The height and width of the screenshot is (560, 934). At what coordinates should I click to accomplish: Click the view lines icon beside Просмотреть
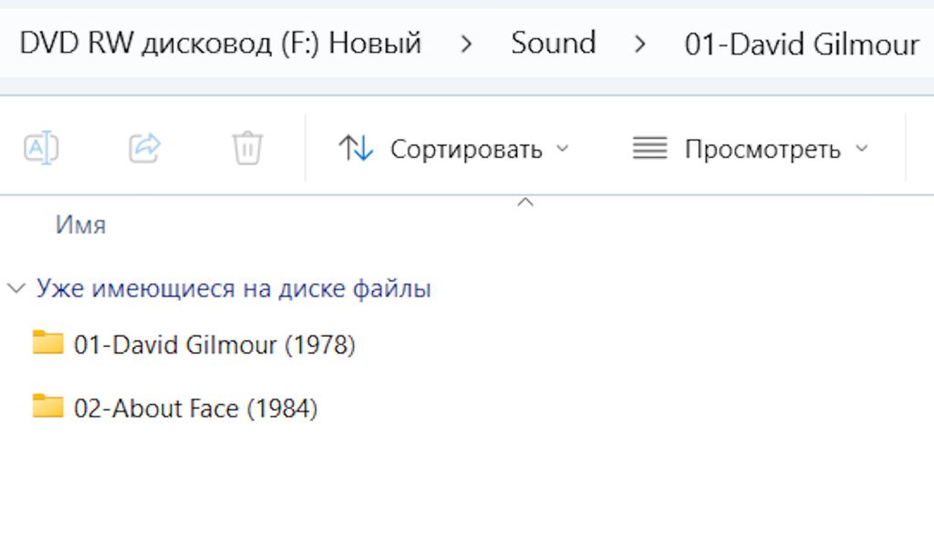point(649,148)
